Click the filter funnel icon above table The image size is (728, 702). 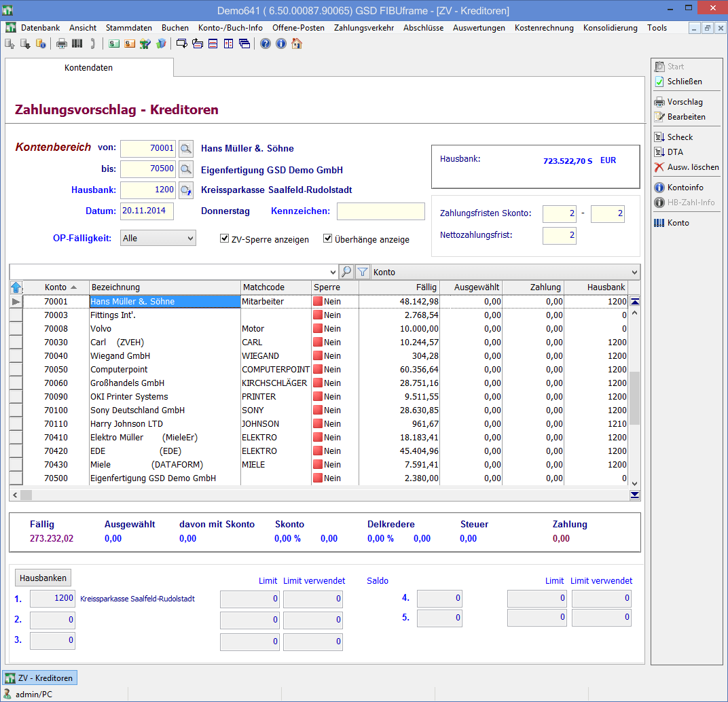click(363, 272)
